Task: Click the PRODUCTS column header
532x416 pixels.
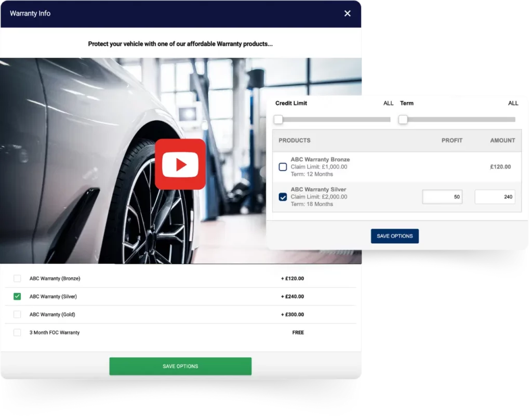Action: tap(295, 140)
